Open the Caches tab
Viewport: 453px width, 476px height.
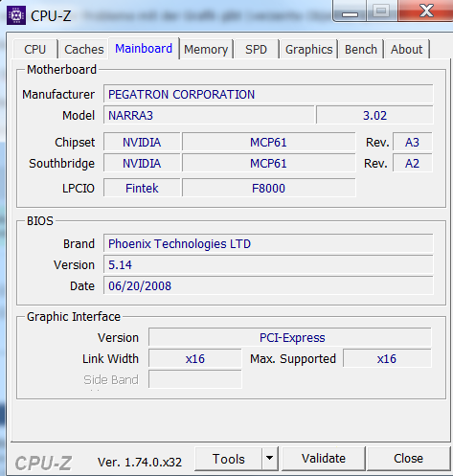point(83,49)
